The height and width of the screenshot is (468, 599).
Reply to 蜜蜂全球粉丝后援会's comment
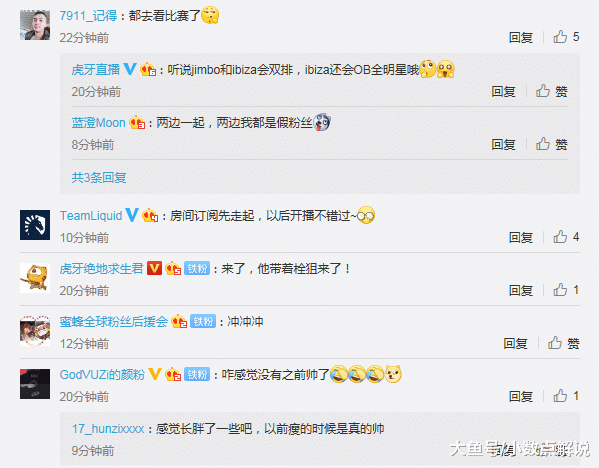coord(515,343)
